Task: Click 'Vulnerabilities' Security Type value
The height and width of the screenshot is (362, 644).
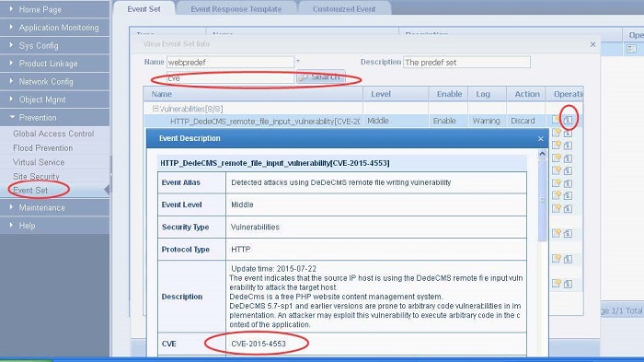Action: (255, 228)
